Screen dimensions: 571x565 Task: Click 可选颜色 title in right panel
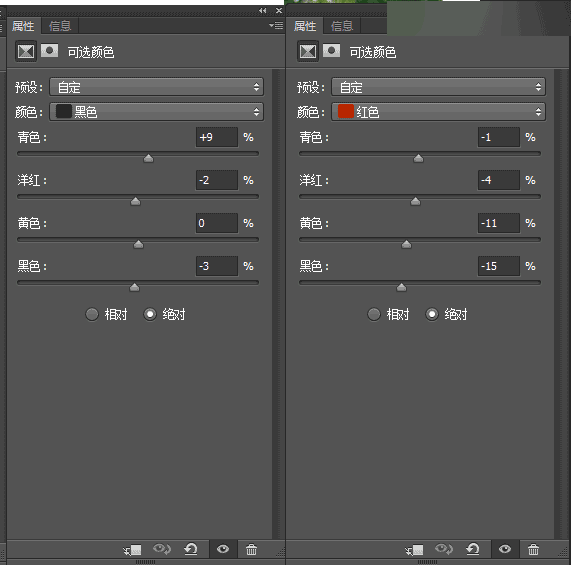(x=373, y=52)
